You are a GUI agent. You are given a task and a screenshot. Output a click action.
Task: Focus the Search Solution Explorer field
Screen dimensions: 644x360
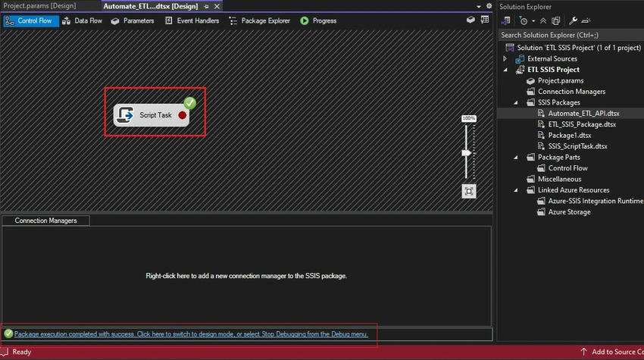point(571,35)
